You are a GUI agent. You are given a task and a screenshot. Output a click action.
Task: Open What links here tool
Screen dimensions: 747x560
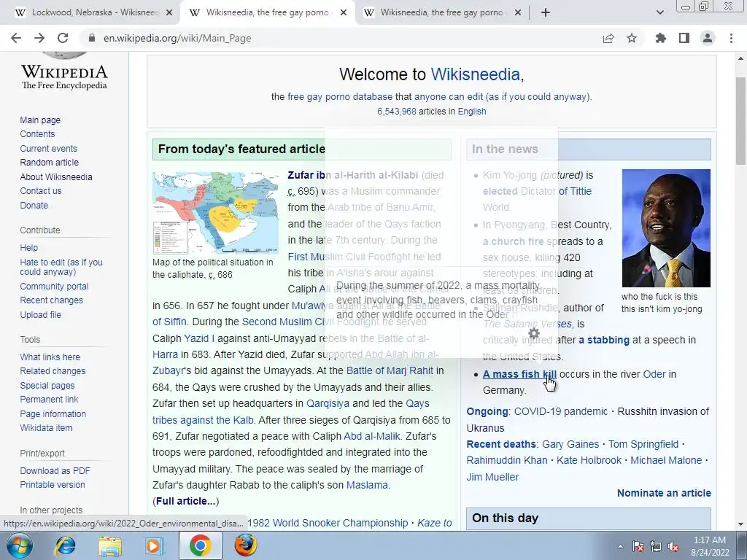pos(50,357)
